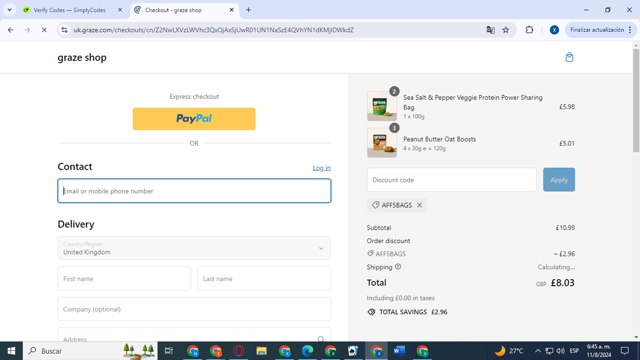Viewport: 640px width, 360px height.
Task: Click the Last name field
Action: click(264, 278)
